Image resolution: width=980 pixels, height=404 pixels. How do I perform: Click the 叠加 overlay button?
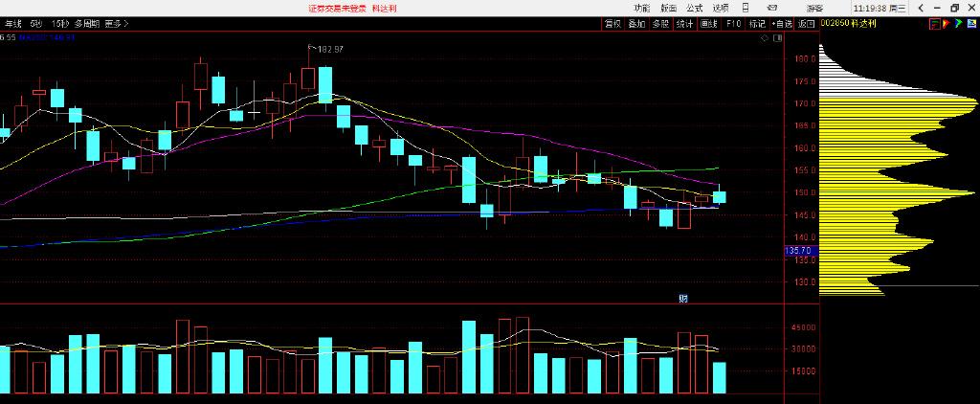click(x=636, y=24)
